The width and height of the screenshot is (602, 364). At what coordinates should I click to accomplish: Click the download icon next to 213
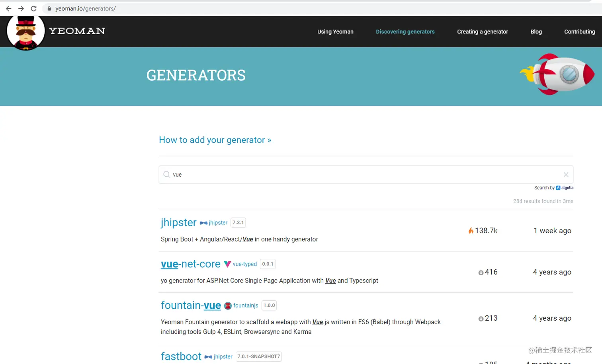click(481, 319)
